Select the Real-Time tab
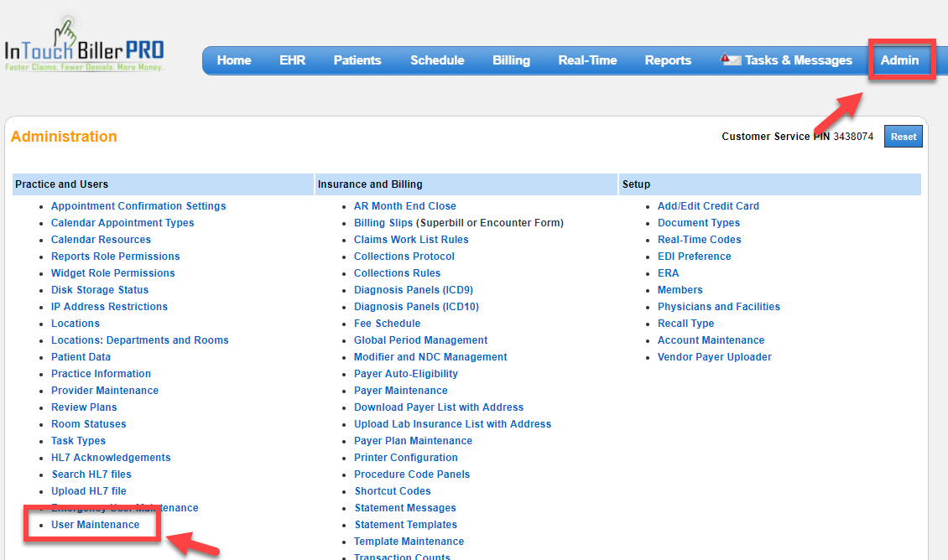948x560 pixels. (x=587, y=60)
